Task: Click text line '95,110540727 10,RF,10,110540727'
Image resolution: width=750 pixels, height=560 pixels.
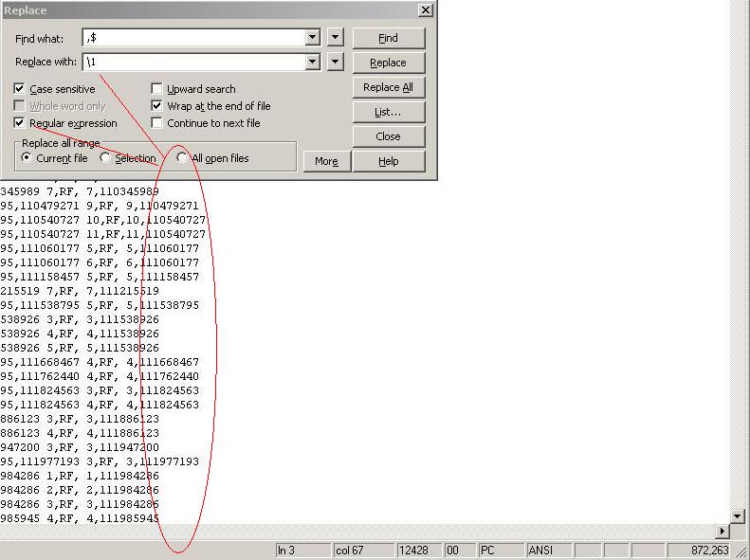Action: click(102, 220)
